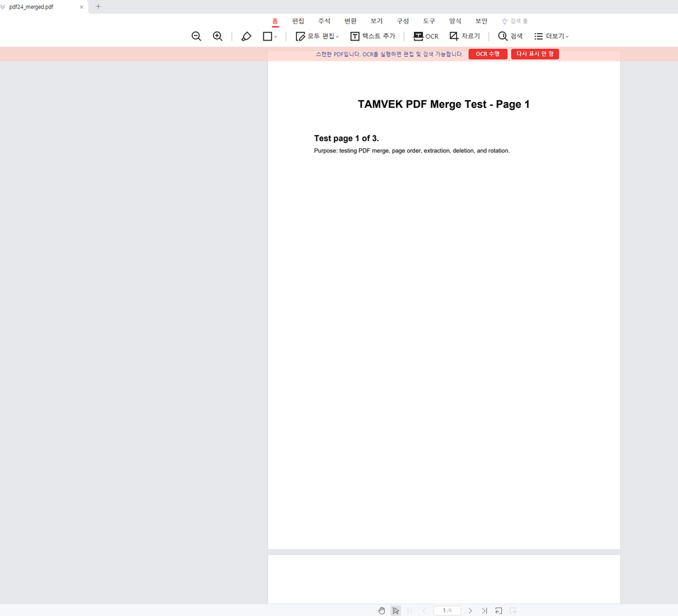The width and height of the screenshot is (678, 616).
Task: Click the page number field
Action: click(447, 611)
